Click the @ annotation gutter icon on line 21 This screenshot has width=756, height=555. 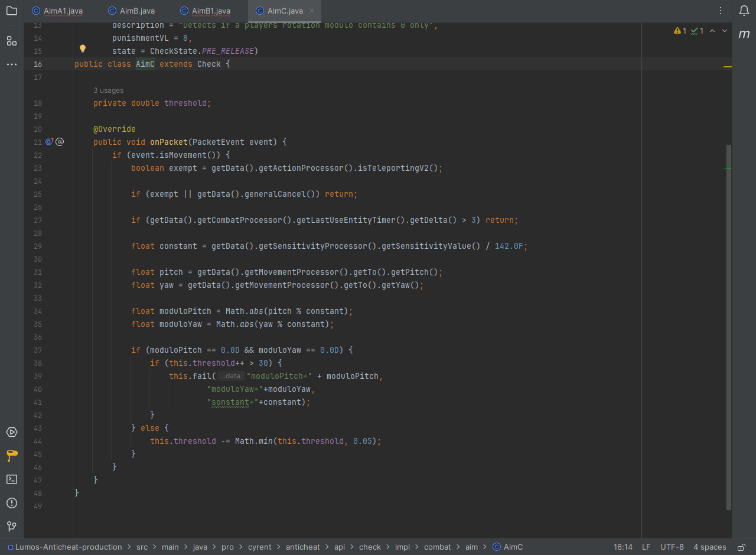(x=60, y=142)
